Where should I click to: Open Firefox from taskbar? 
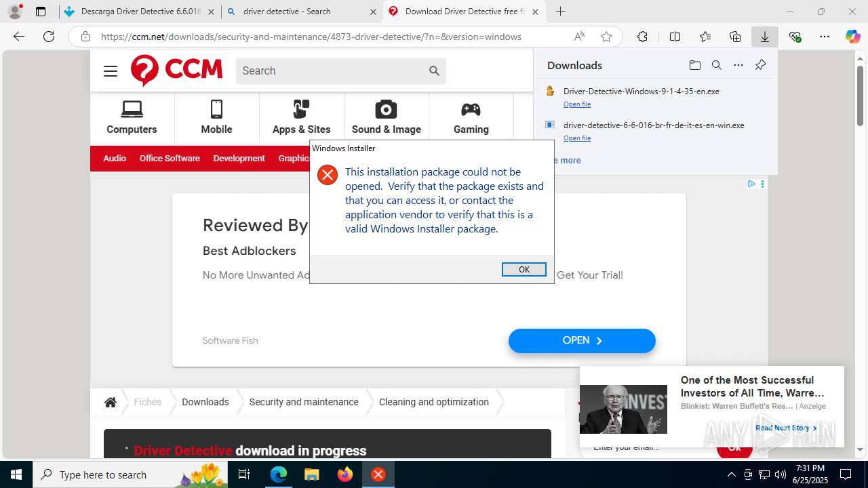[x=344, y=474]
